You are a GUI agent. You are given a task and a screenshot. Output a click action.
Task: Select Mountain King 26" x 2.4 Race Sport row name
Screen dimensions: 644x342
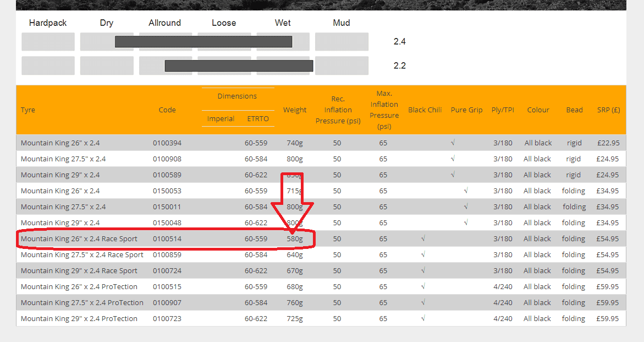click(79, 239)
